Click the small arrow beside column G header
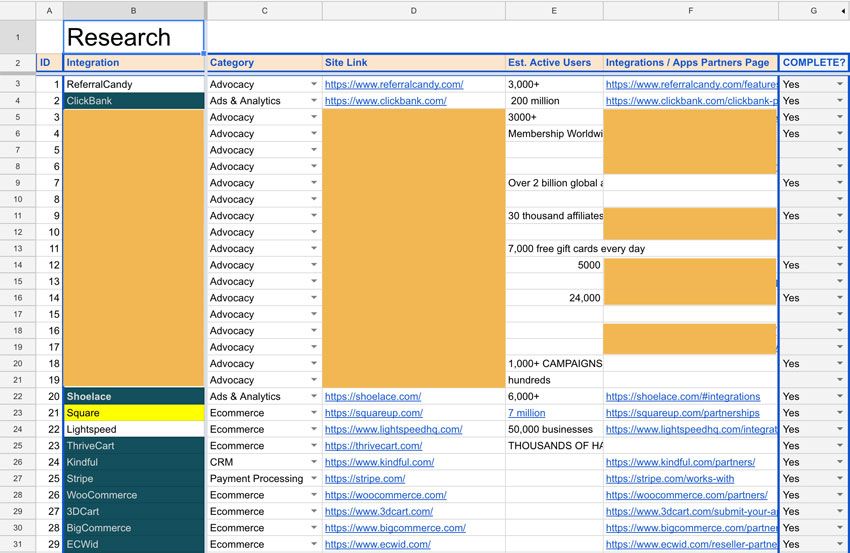This screenshot has height=553, width=850. click(843, 11)
